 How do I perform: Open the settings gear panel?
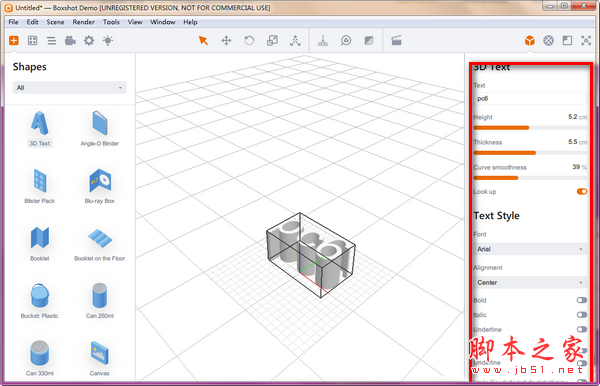tap(89, 40)
